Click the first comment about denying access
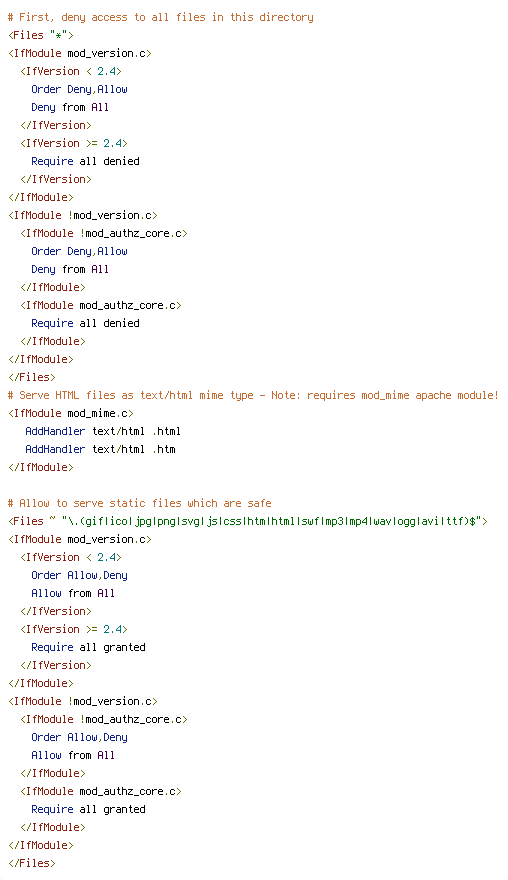This screenshot has width=508, height=880. pyautogui.click(x=161, y=17)
